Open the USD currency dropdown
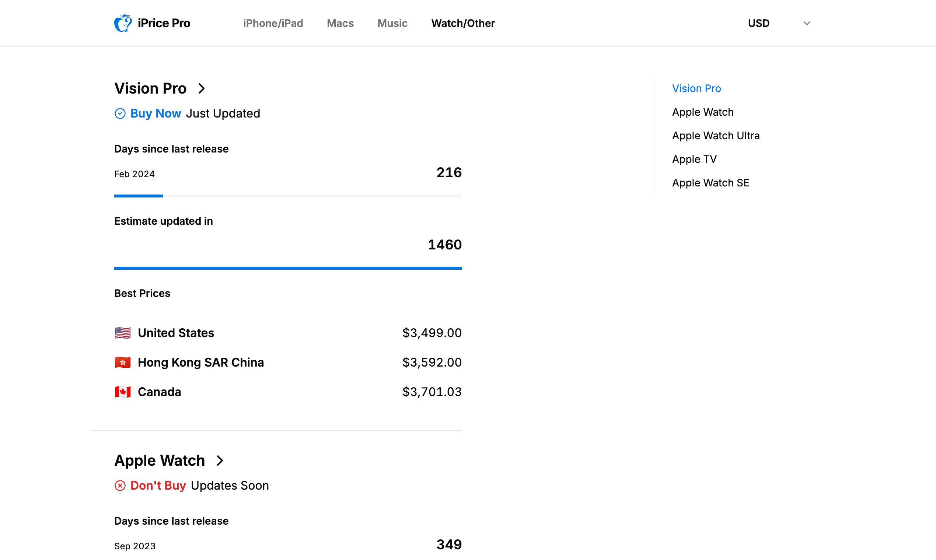936x560 pixels. click(779, 24)
